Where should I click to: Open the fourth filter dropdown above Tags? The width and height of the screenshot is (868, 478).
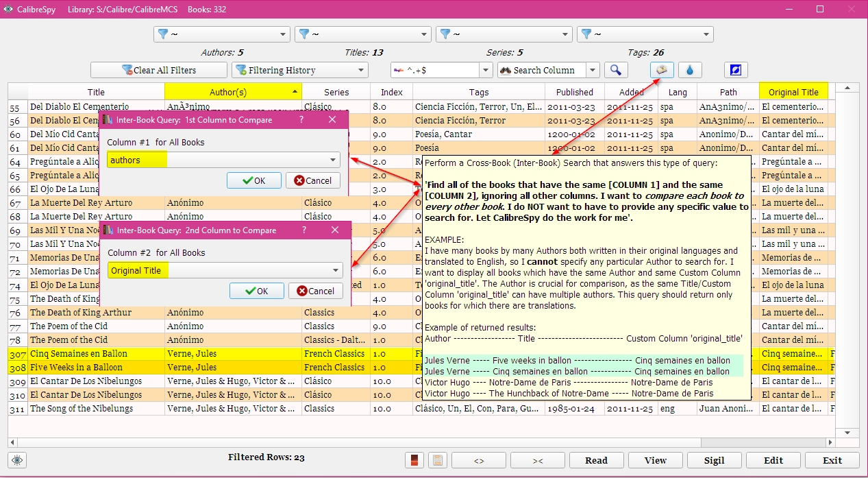click(645, 34)
